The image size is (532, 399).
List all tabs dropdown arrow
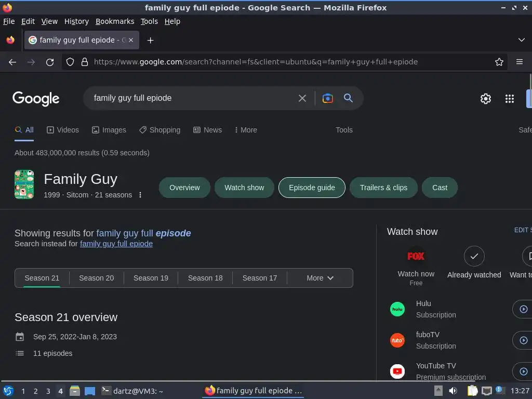coord(522,40)
